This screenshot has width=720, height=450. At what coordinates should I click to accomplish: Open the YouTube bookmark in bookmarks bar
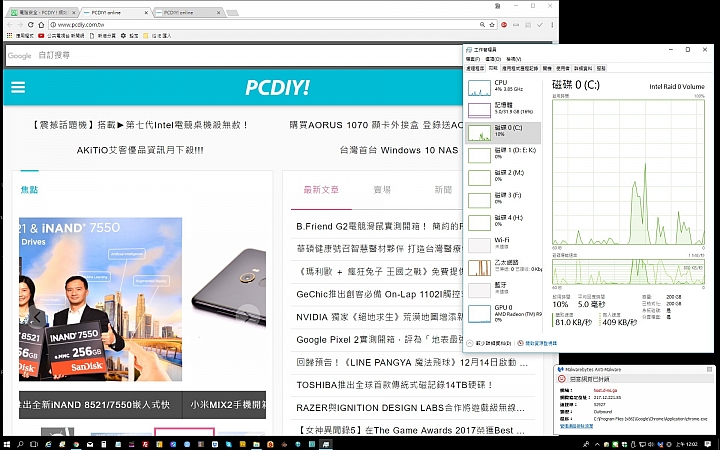[x=61, y=35]
